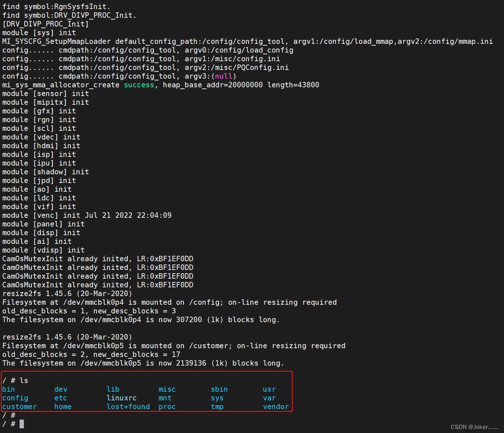Click 'argv2:/misc/PQConfig.ini' text
Image resolution: width=504 pixels, height=433 pixels.
[x=237, y=67]
